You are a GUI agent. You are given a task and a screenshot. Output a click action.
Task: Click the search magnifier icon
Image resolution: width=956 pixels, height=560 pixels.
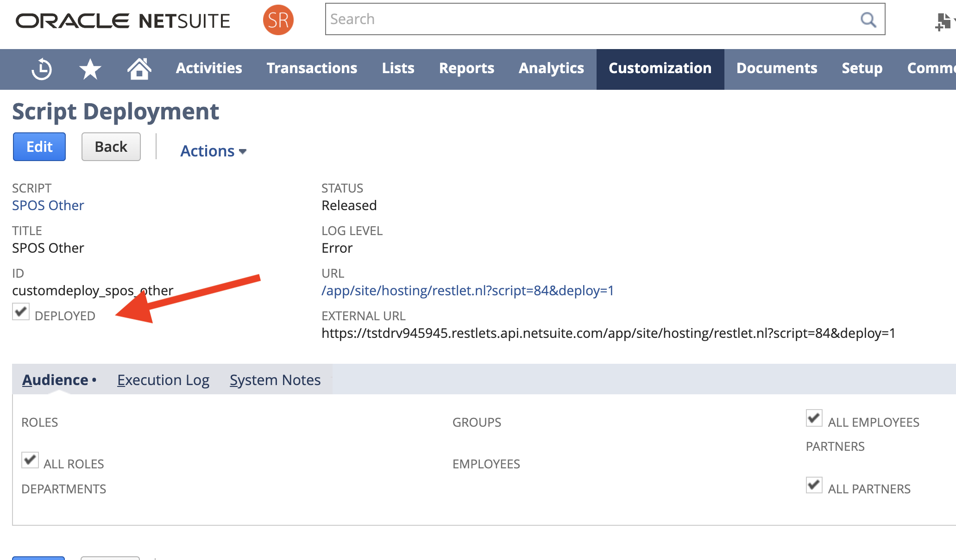point(868,19)
